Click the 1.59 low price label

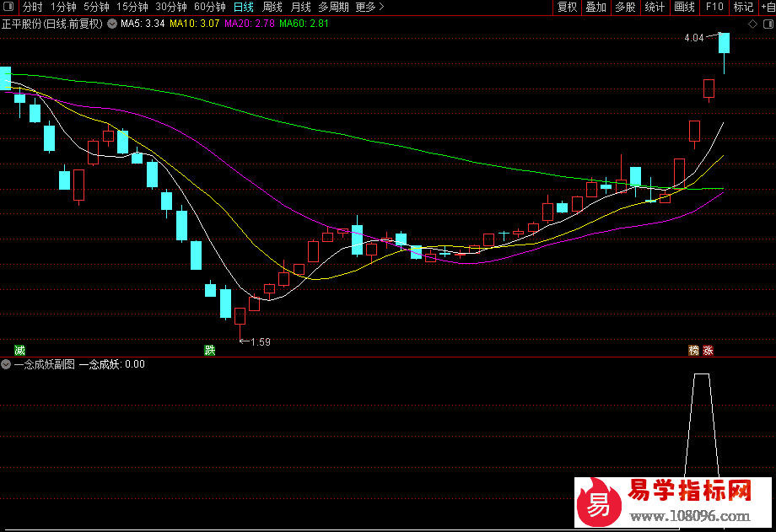click(261, 342)
